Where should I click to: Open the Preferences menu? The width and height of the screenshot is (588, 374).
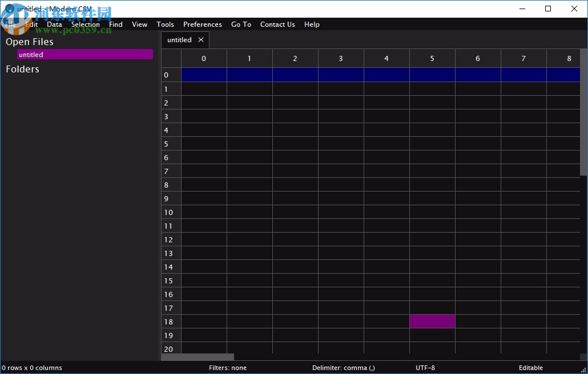tap(202, 25)
